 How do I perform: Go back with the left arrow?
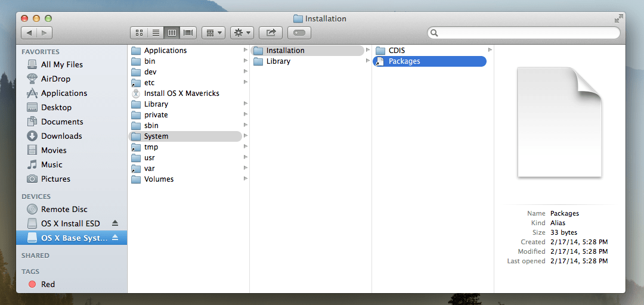coord(29,33)
